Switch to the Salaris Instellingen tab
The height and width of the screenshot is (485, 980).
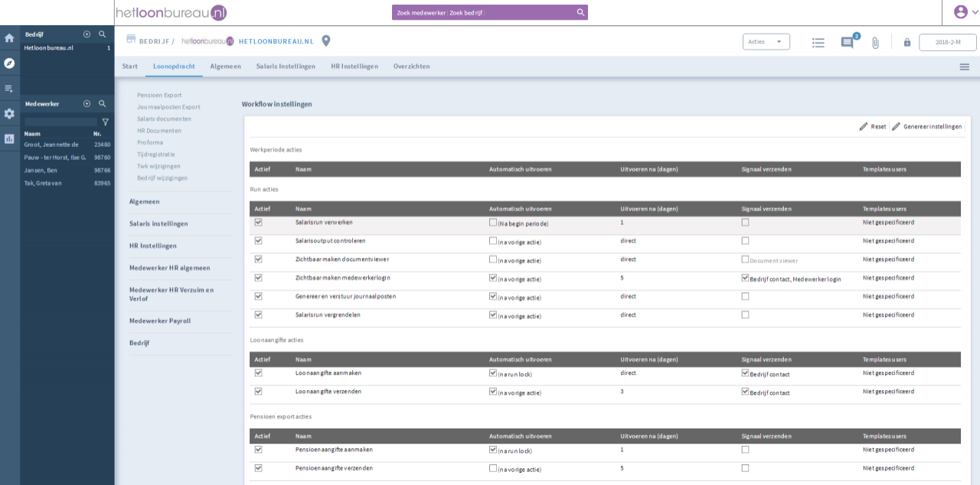pos(286,67)
